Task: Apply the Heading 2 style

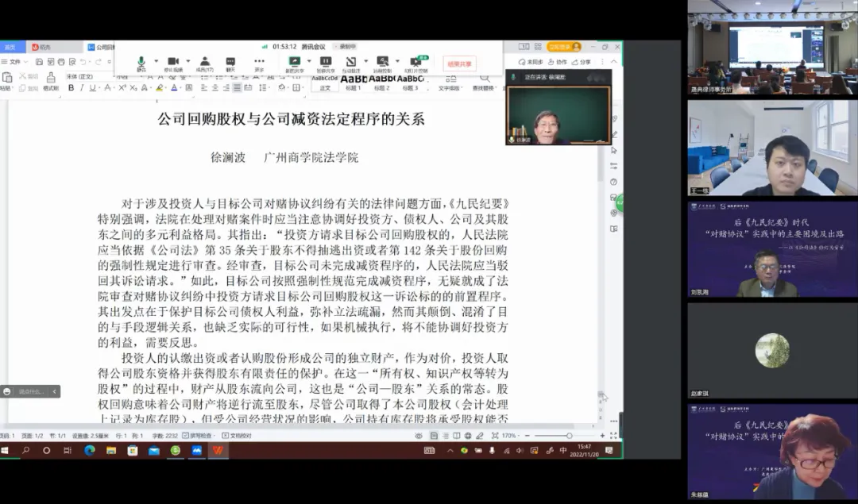Action: 381,83
